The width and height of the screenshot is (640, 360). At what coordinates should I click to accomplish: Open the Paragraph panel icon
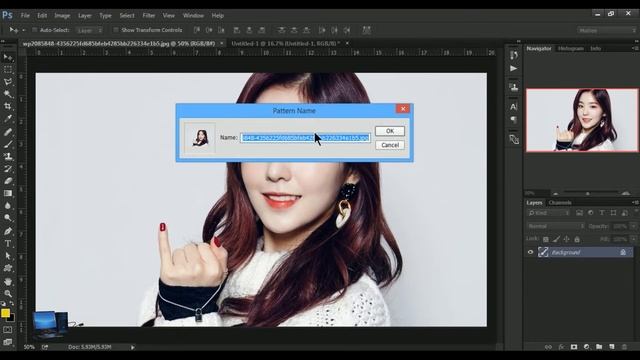(x=514, y=120)
